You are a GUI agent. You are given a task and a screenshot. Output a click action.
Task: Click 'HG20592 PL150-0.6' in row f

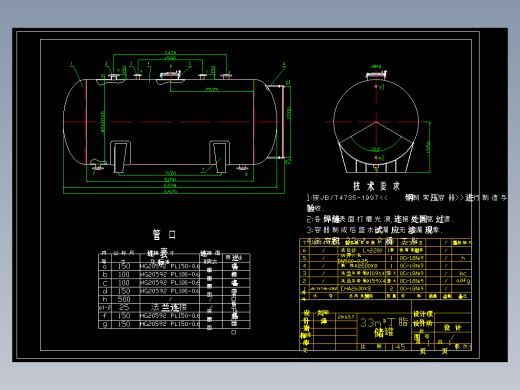170,315
